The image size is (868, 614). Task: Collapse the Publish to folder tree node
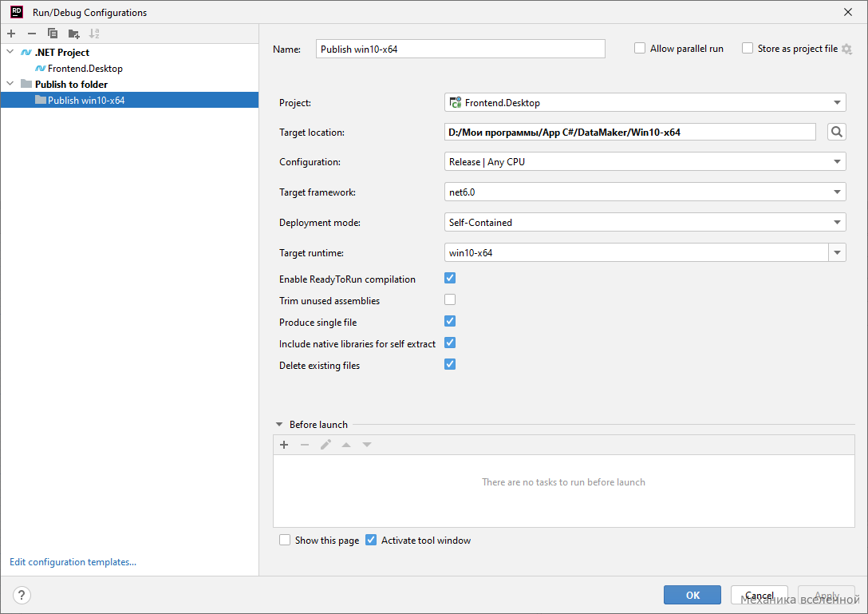point(10,84)
